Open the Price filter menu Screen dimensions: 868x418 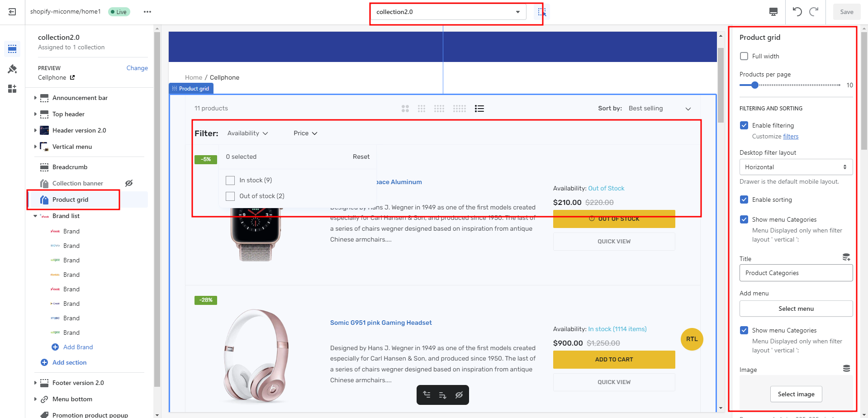click(x=305, y=133)
